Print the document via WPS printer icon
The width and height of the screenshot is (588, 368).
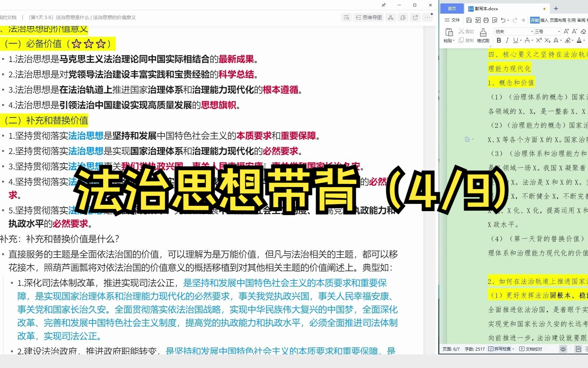tap(486, 20)
